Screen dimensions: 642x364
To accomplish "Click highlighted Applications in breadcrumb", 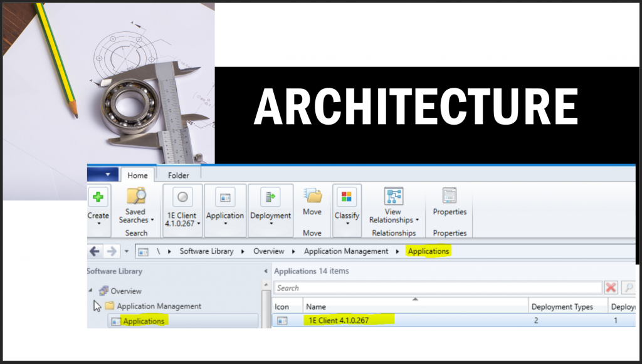I will [x=428, y=251].
